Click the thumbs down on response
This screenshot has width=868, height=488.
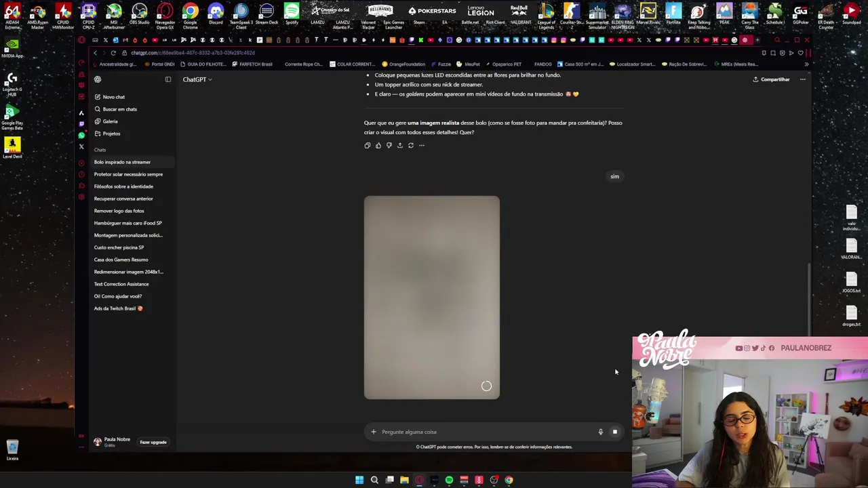[x=389, y=145]
